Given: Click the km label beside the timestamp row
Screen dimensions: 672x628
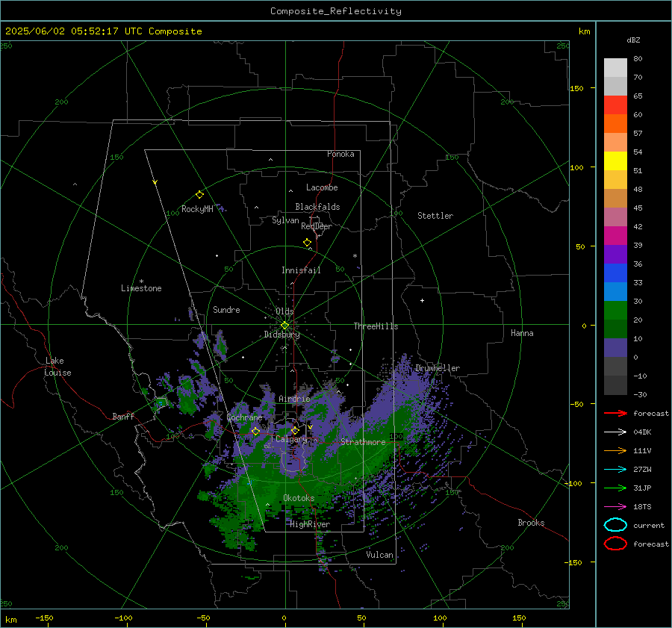Looking at the screenshot, I should coord(584,31).
